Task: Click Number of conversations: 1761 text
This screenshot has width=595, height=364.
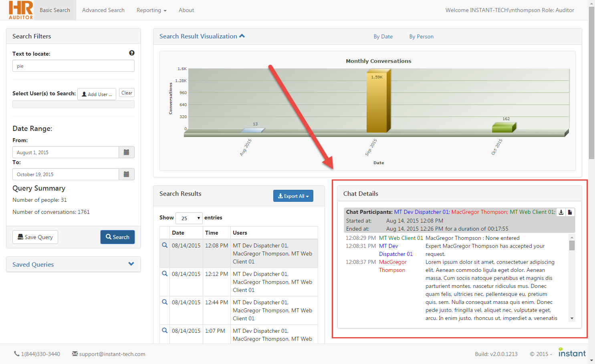Action: [51, 212]
